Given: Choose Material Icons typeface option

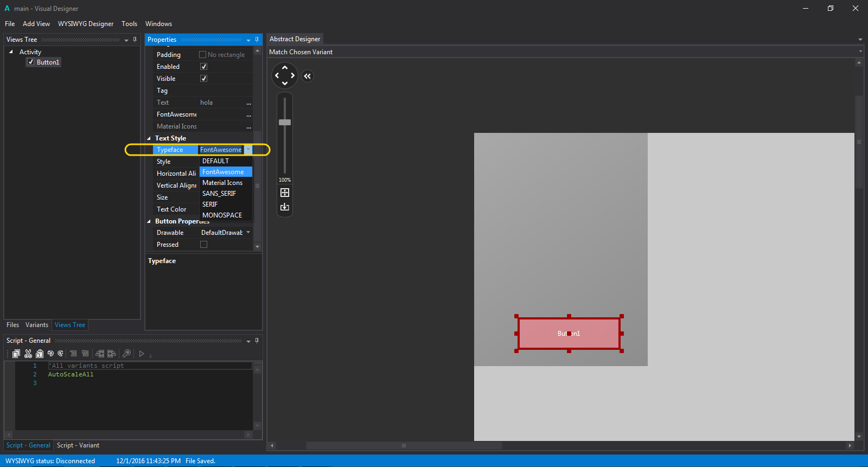Looking at the screenshot, I should tap(226, 183).
